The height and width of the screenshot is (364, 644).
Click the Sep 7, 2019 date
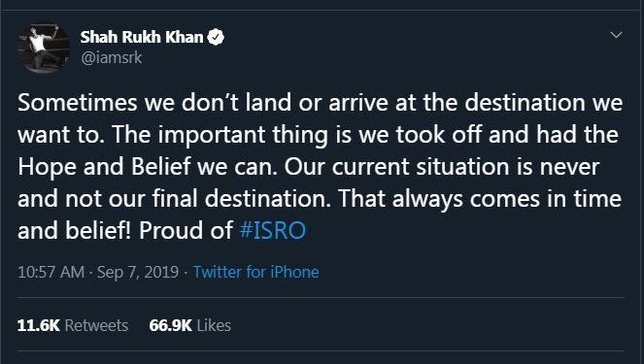tap(138, 272)
